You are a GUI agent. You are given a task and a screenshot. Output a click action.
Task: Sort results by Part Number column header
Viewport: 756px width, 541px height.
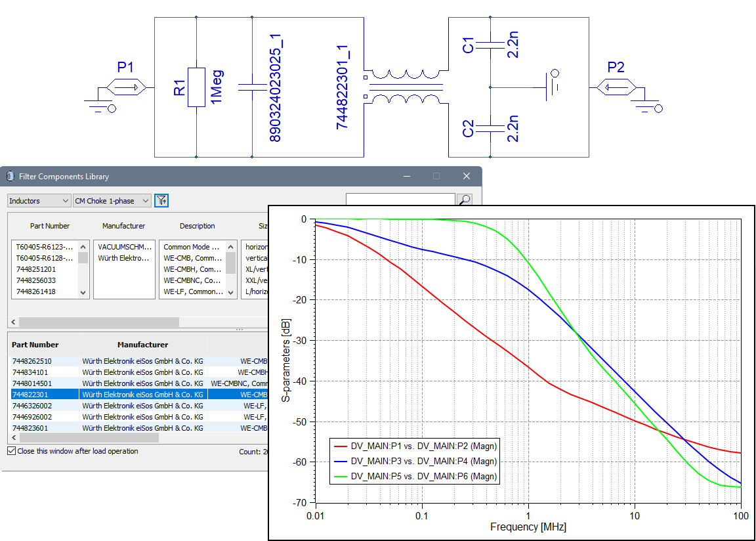[x=35, y=345]
